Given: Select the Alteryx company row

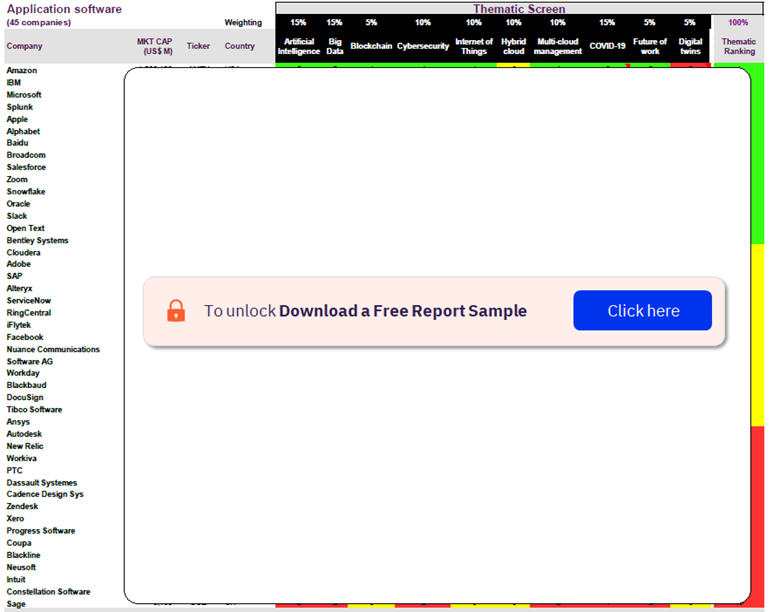Looking at the screenshot, I should [20, 288].
